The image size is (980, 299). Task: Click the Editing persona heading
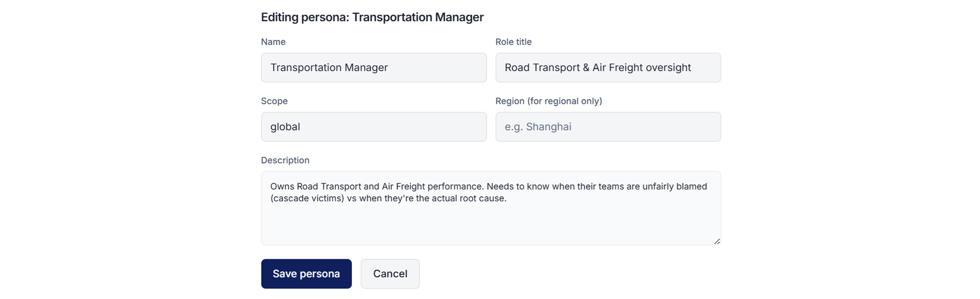tap(372, 17)
